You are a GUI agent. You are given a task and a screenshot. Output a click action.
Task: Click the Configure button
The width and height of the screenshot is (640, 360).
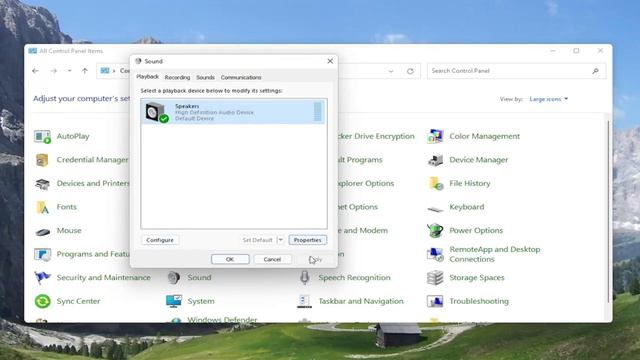click(160, 240)
